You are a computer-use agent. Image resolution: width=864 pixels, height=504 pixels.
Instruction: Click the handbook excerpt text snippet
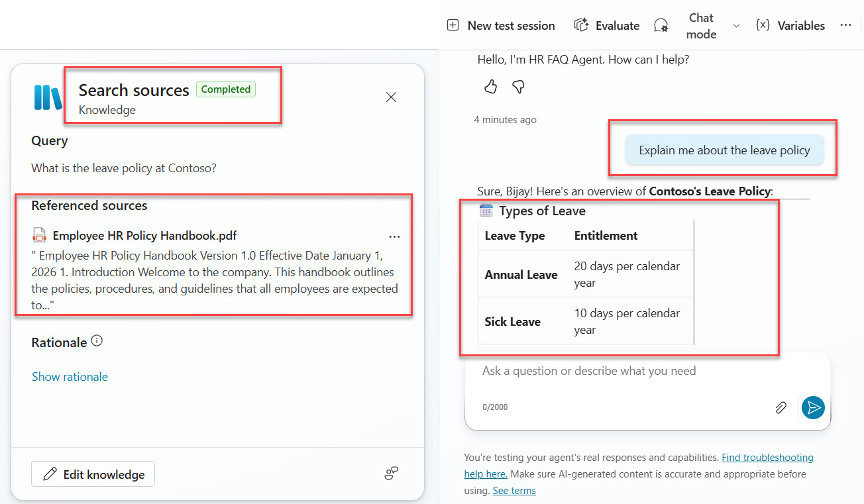pyautogui.click(x=215, y=280)
